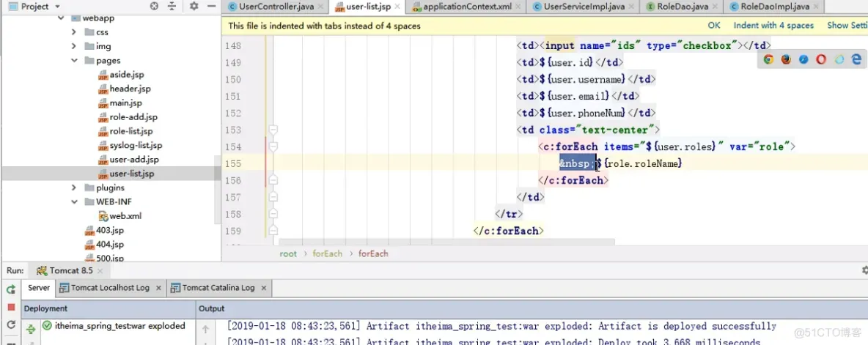Preview in Internet Explorer, left of Edge icon
The height and width of the screenshot is (345, 868).
pyautogui.click(x=839, y=59)
